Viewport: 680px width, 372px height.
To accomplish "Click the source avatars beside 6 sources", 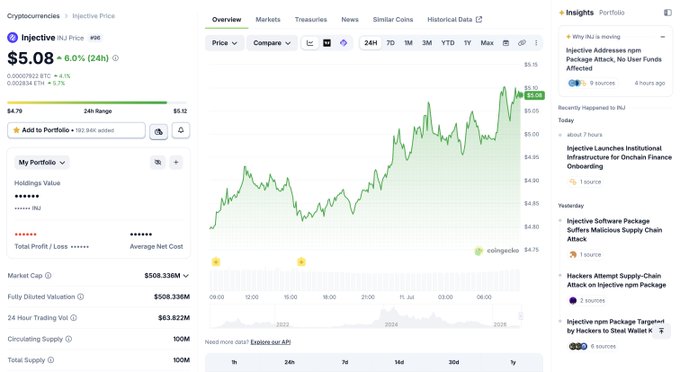I will 578,346.
